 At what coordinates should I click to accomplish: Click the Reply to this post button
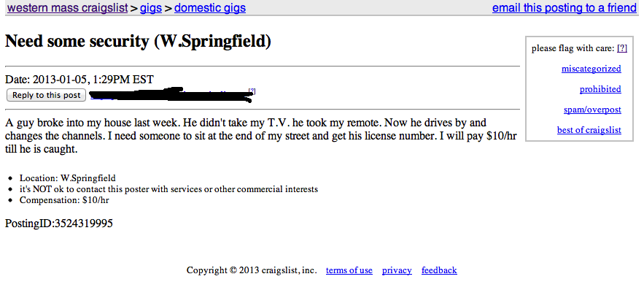pyautogui.click(x=47, y=95)
